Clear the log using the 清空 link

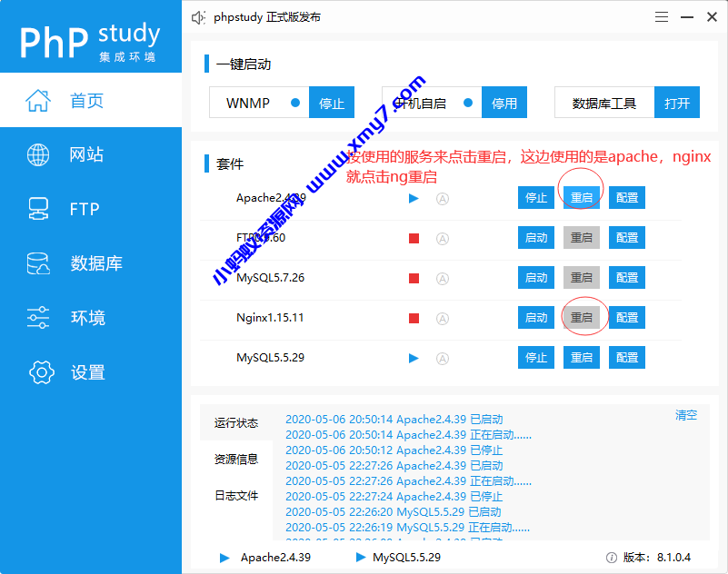[x=686, y=414]
